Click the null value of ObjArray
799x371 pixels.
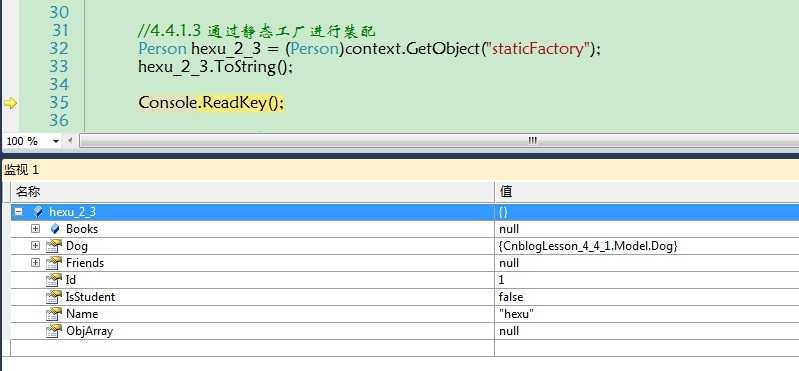coord(509,331)
